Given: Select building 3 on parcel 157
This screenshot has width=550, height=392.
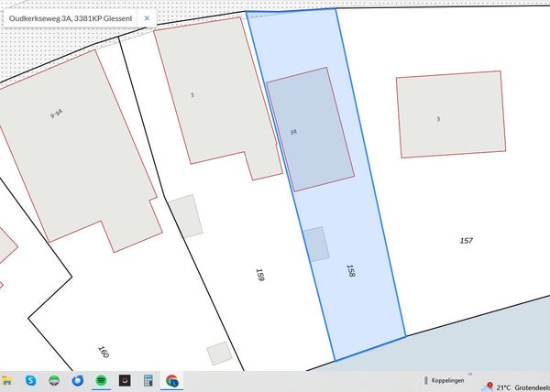Looking at the screenshot, I should (450, 114).
